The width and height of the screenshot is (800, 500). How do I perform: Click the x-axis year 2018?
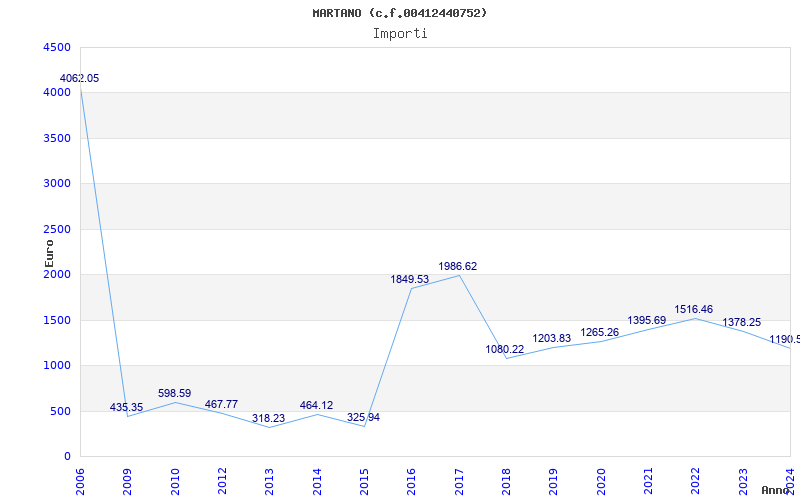point(506,482)
